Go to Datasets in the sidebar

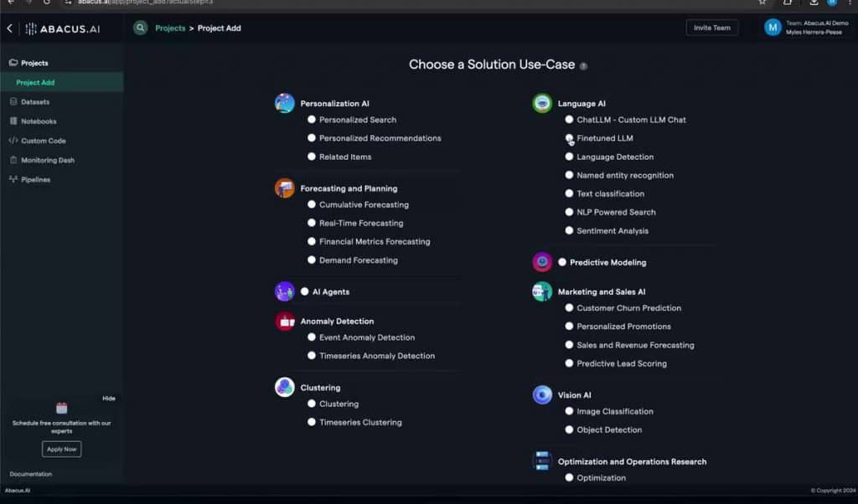(35, 102)
